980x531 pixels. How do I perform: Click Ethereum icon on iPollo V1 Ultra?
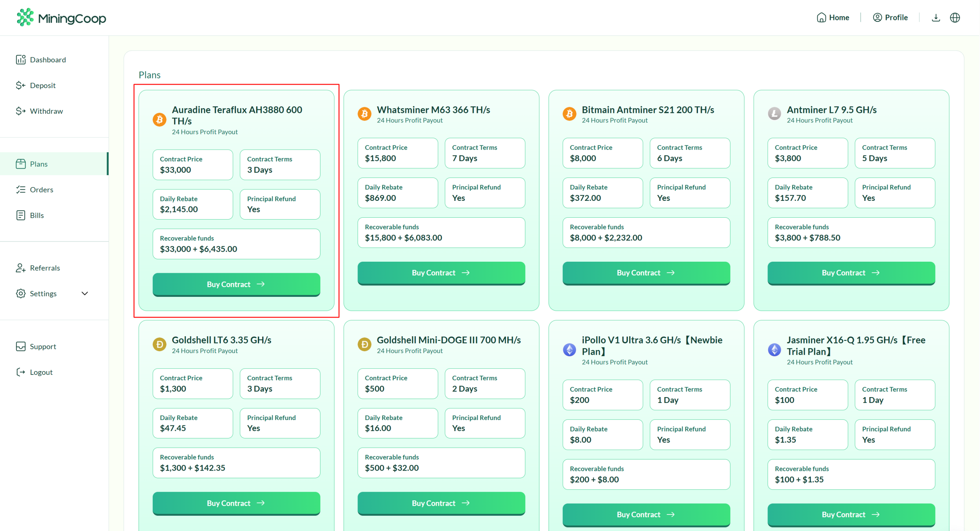point(569,350)
